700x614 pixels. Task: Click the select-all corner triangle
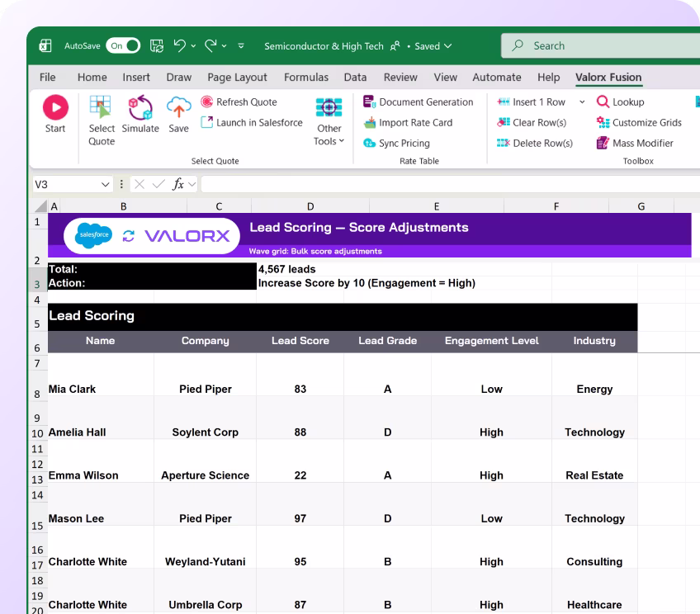[40, 205]
